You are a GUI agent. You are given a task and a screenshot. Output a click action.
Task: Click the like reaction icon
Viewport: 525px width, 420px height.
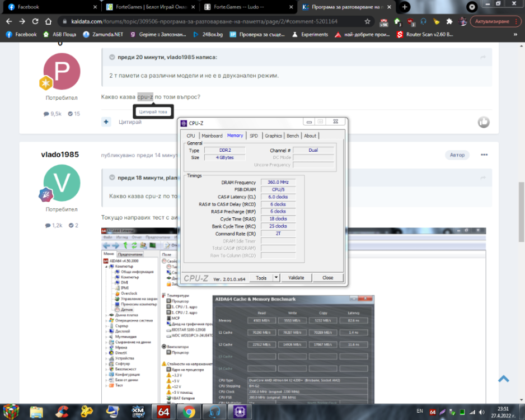pyautogui.click(x=484, y=122)
